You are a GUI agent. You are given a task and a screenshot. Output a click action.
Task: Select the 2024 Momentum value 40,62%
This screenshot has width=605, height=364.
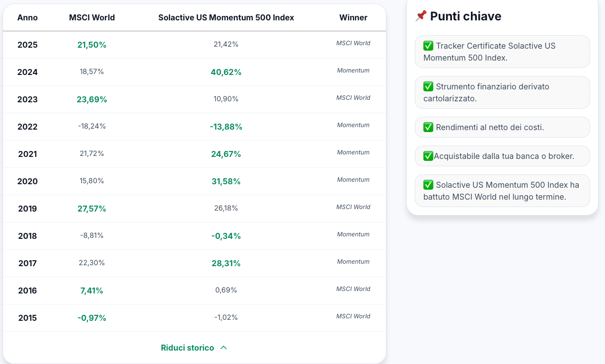pyautogui.click(x=226, y=72)
